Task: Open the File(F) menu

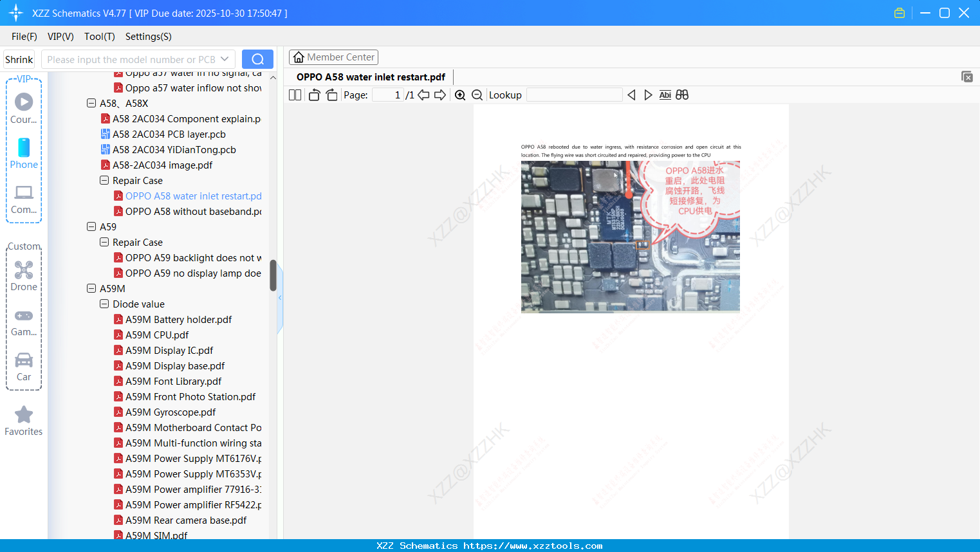Action: click(x=24, y=37)
